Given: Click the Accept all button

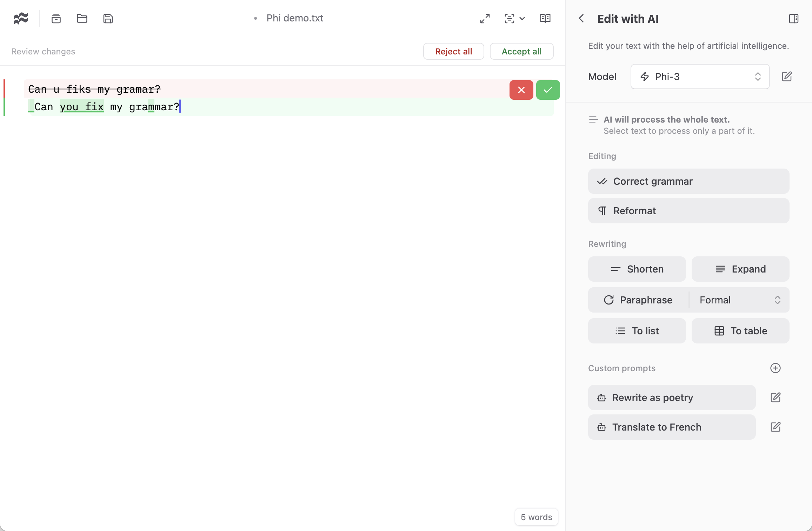Looking at the screenshot, I should [x=521, y=51].
